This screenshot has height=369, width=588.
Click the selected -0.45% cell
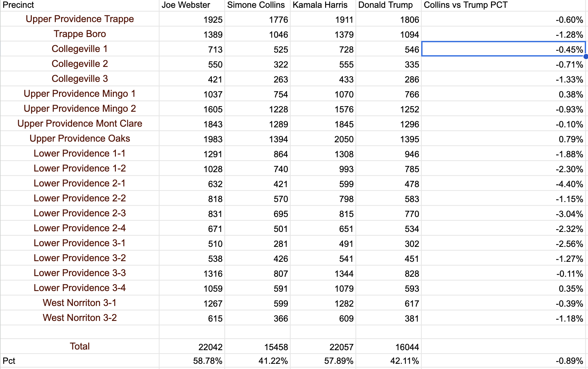pos(504,49)
